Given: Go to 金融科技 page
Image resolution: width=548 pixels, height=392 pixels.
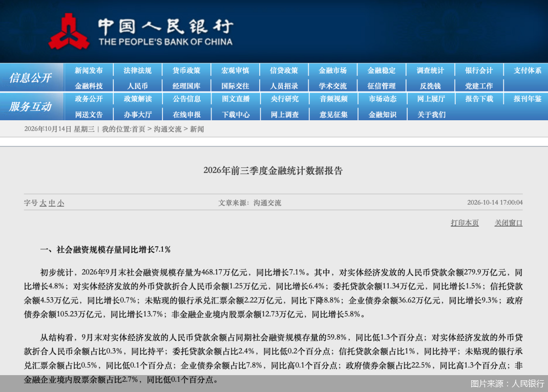Looking at the screenshot, I should coord(89,86).
